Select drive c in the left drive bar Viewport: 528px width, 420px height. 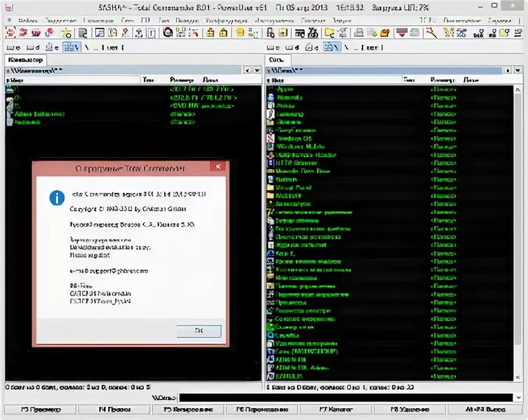click(13, 48)
